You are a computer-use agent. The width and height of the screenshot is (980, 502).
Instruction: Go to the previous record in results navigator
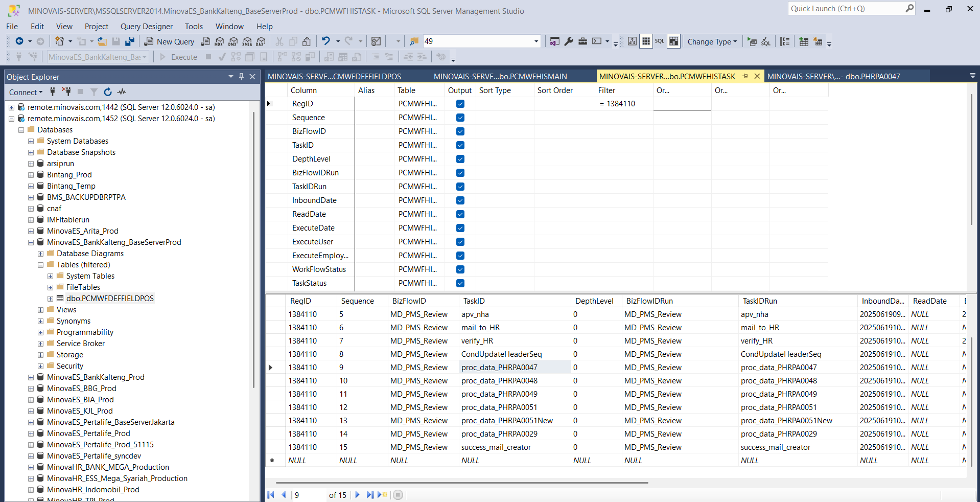pyautogui.click(x=284, y=495)
